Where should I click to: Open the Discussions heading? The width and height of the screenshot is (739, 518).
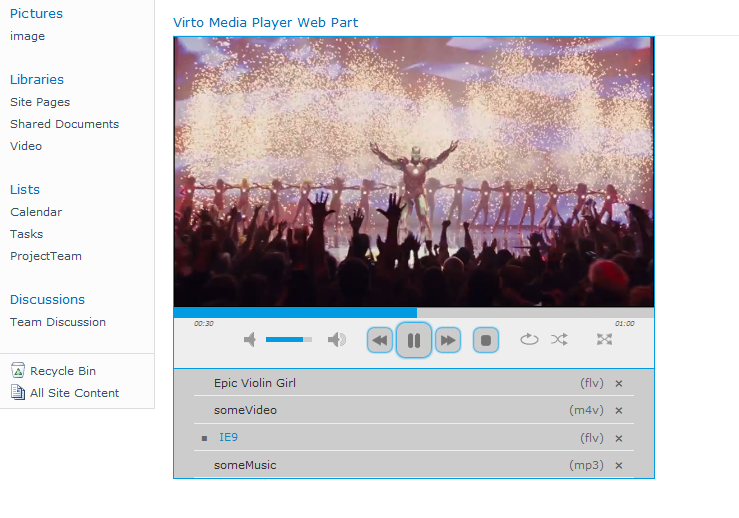click(47, 300)
